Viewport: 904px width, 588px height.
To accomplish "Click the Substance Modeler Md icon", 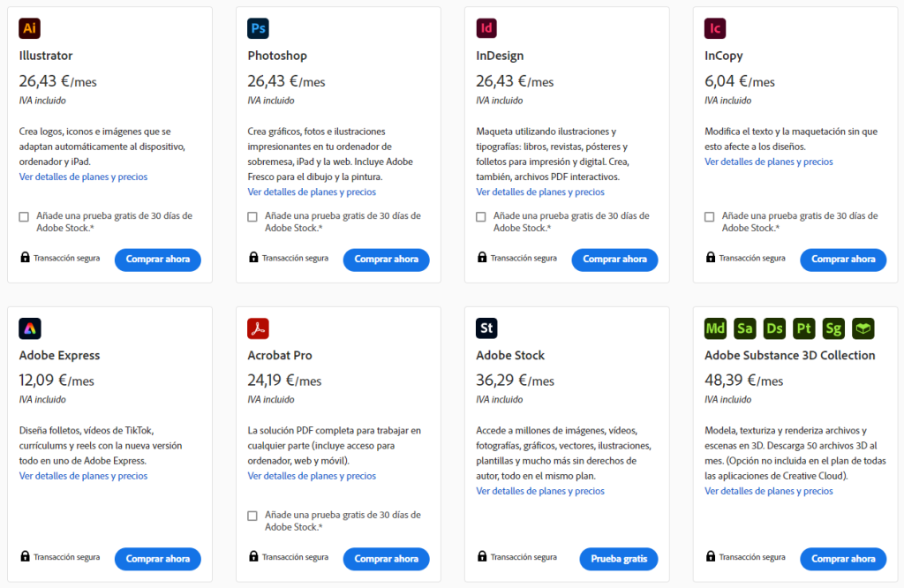I will click(x=716, y=328).
